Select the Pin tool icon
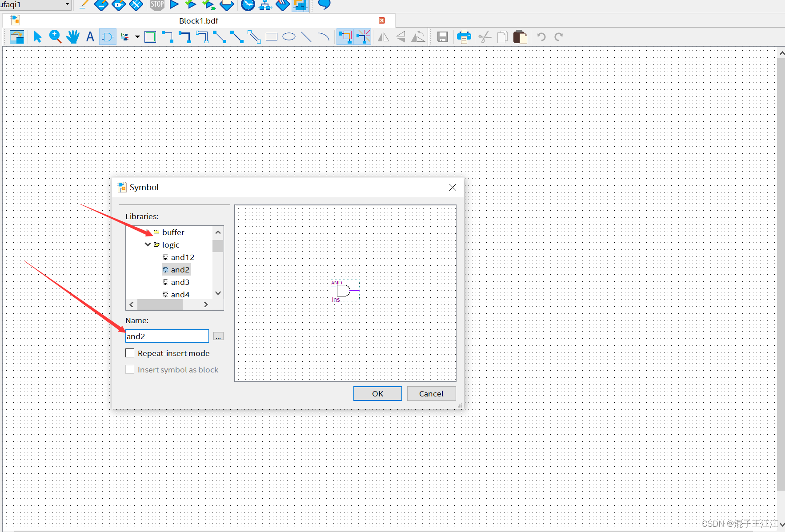The height and width of the screenshot is (532, 785). (x=126, y=37)
